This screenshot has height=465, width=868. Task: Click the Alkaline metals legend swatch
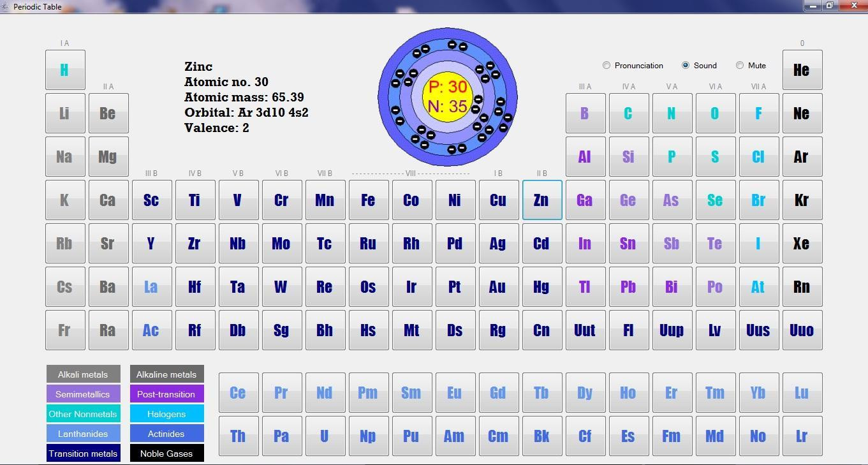[166, 374]
